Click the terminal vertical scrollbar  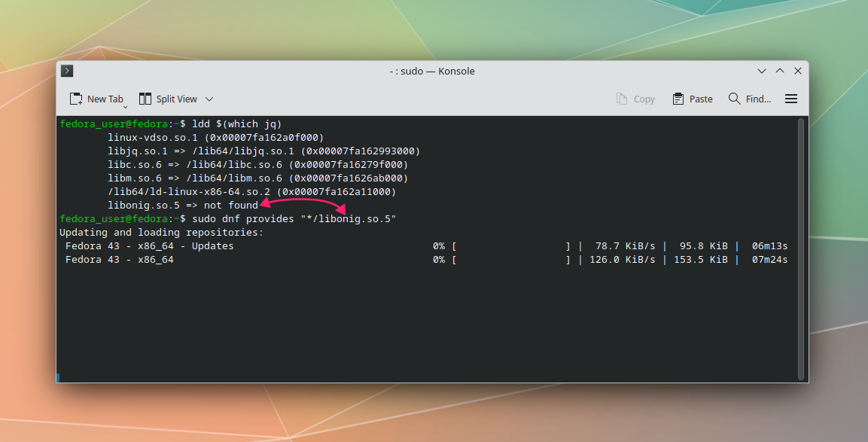click(x=800, y=248)
